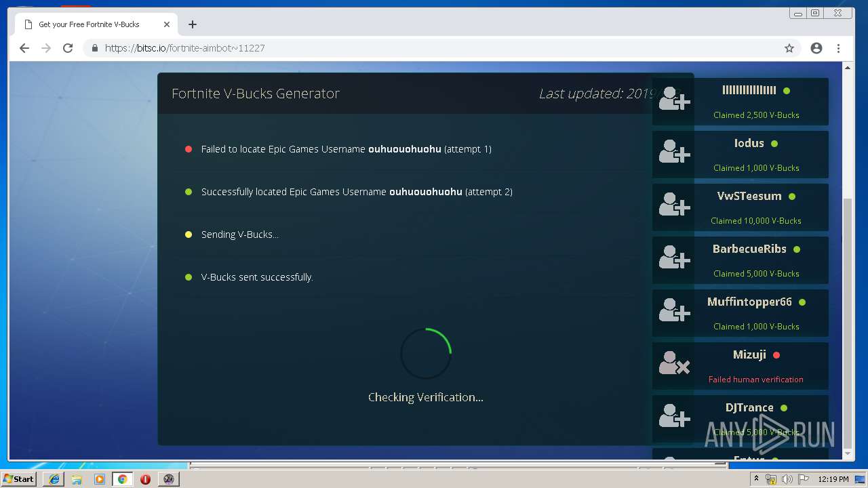Select the Get your Free Fortnite V-Bucks tab
868x488 pixels.
click(97, 24)
